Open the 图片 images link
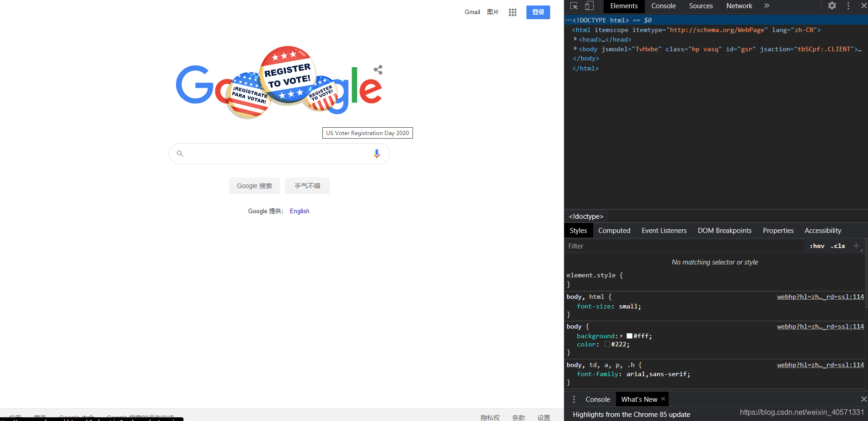This screenshot has height=421, width=868. 493,12
